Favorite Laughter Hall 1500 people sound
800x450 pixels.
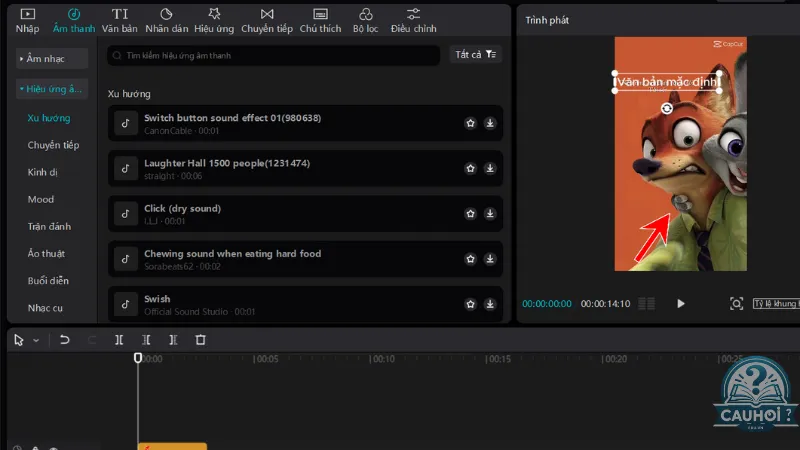[470, 168]
